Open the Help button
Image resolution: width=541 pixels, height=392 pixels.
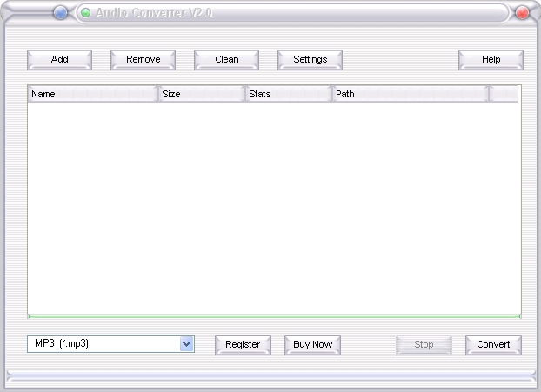pyautogui.click(x=491, y=60)
